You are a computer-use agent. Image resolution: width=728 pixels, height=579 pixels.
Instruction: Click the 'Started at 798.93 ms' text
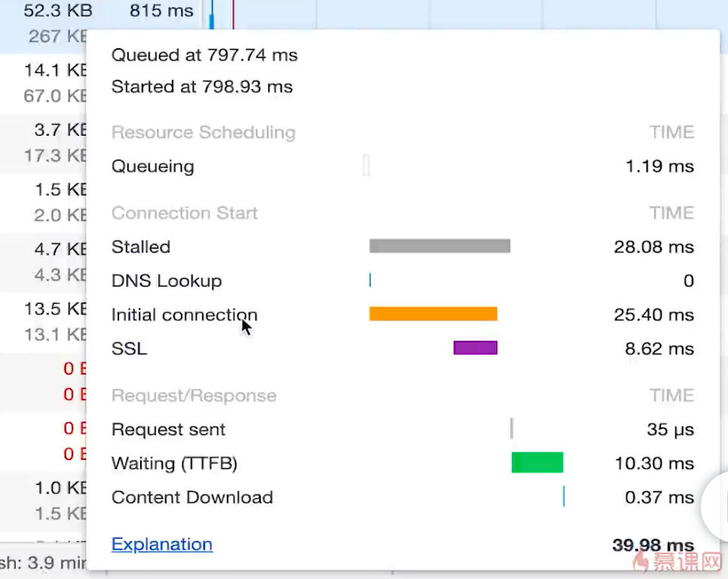[x=202, y=87]
